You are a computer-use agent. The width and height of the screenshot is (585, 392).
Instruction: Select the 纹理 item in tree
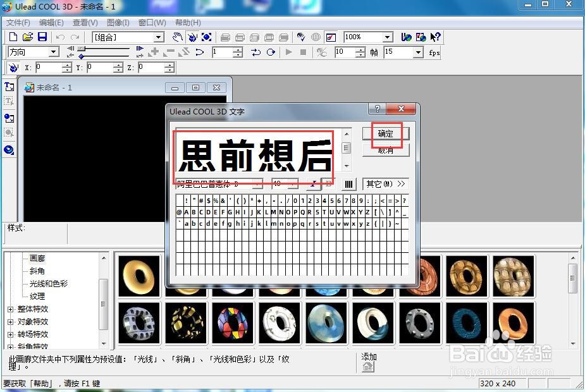[x=37, y=296]
